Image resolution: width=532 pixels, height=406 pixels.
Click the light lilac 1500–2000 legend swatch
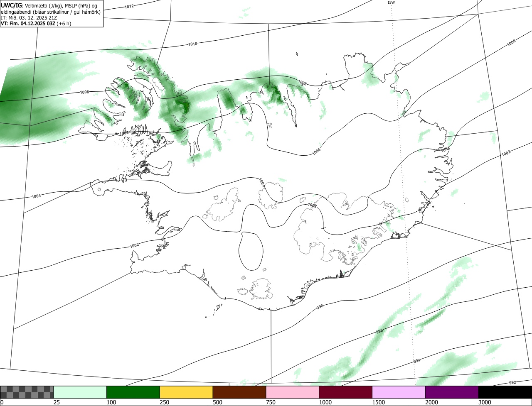pos(399,392)
